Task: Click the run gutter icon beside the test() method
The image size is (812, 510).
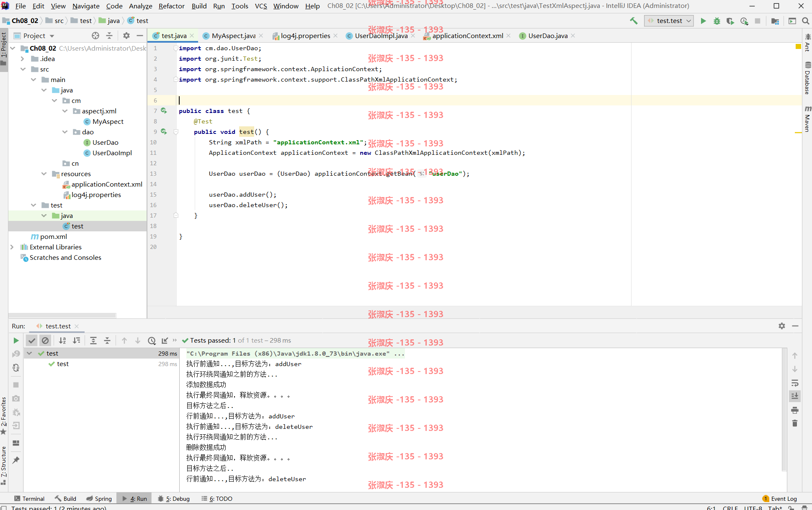Action: point(164,131)
